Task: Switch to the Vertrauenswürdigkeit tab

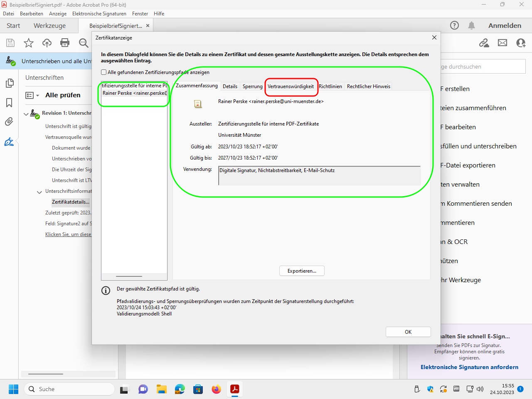Action: click(x=291, y=86)
